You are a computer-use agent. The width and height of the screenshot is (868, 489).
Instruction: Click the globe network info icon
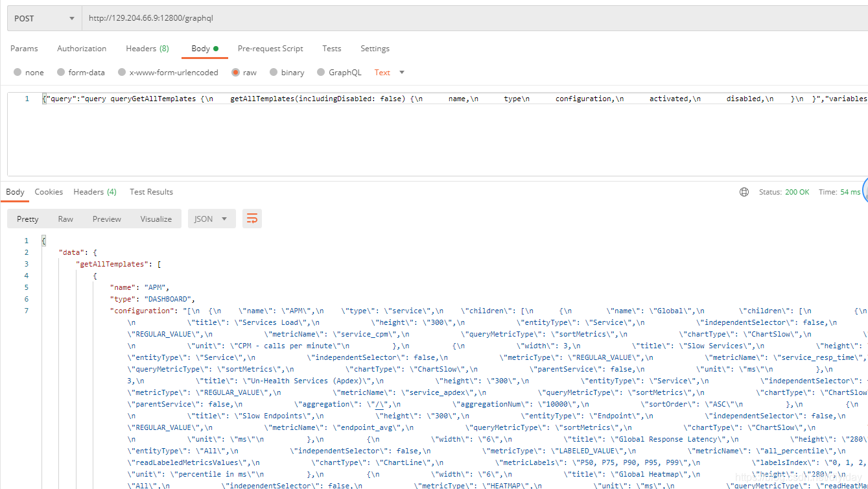[744, 192]
